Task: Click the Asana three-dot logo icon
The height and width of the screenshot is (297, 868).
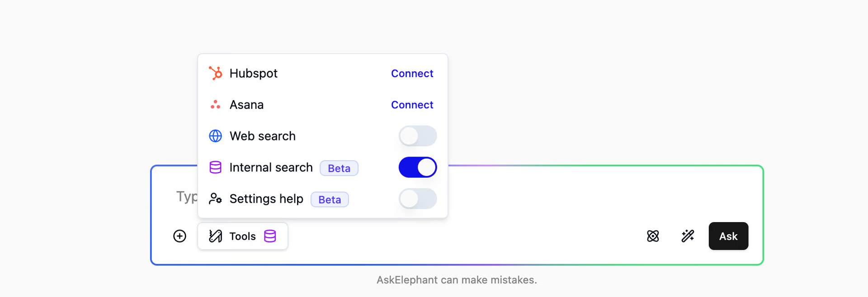Action: pos(216,105)
